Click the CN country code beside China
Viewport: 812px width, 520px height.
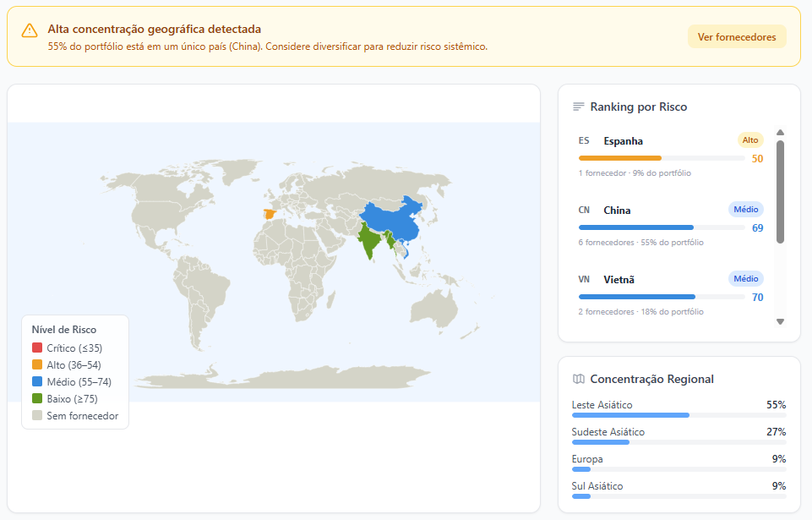[584, 210]
